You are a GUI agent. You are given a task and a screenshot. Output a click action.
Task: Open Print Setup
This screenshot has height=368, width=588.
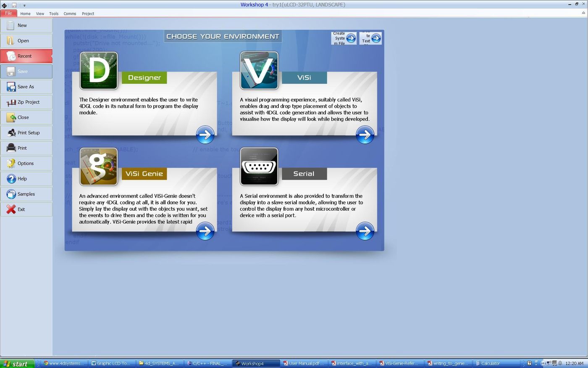click(x=26, y=133)
